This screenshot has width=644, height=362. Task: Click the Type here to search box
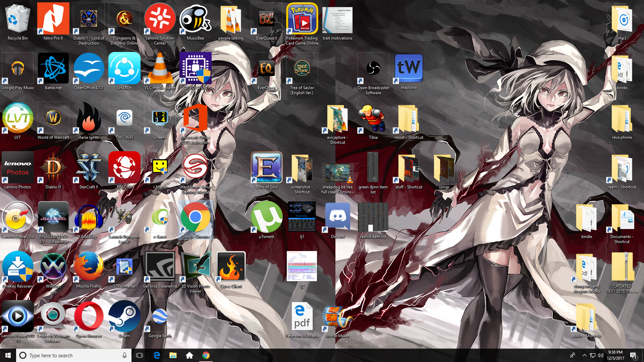tap(74, 355)
